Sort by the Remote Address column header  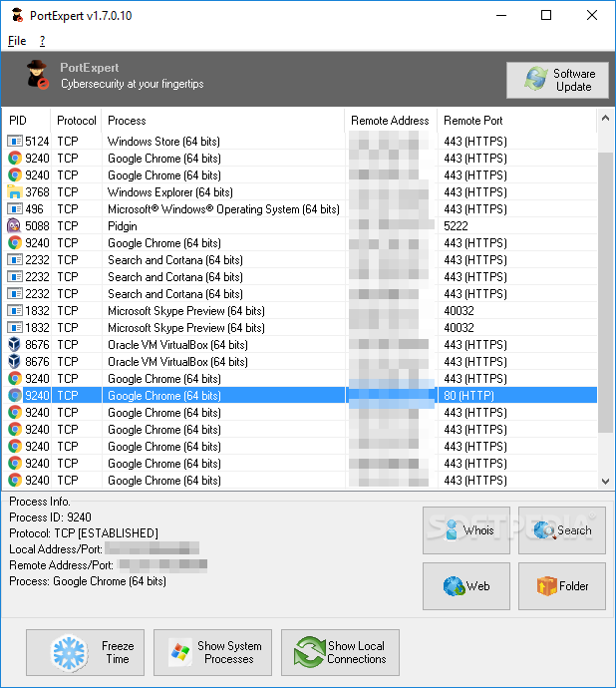pos(391,121)
